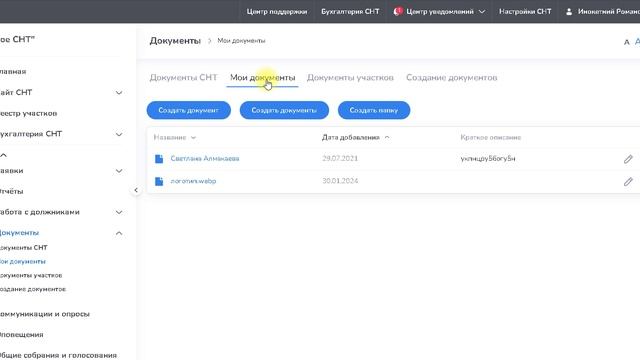Open the логотип.webp file
Screen dimensions: 640x360
193,181
